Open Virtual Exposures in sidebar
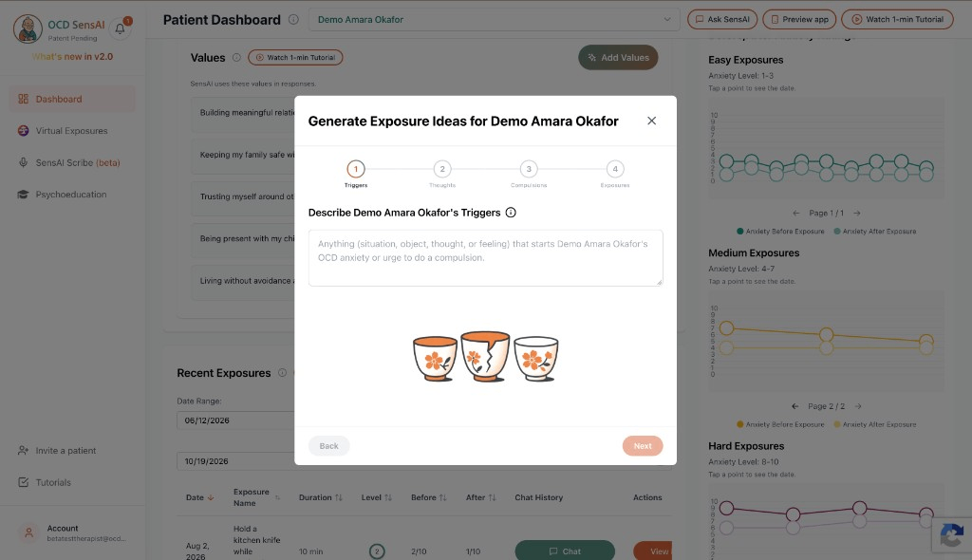 click(72, 131)
